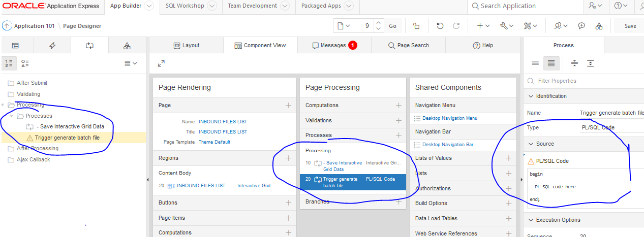Viewport: 644px width, 237px height.
Task: Open the Theme Default page template link
Action: pyautogui.click(x=214, y=142)
